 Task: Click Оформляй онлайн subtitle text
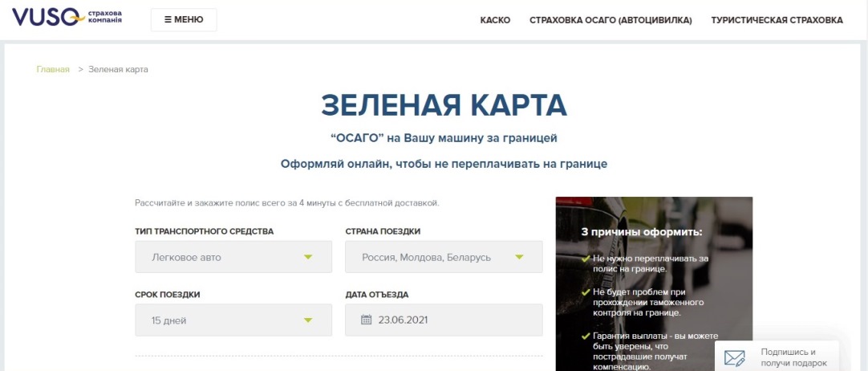point(444,165)
